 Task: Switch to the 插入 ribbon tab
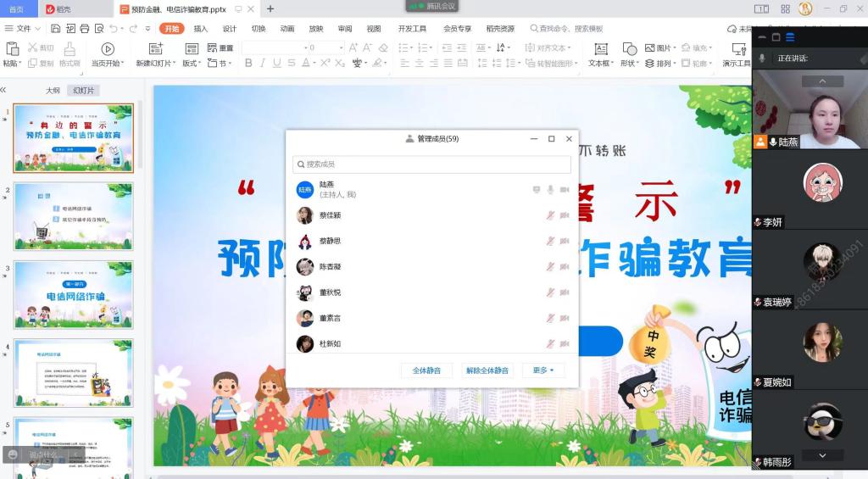(x=201, y=29)
